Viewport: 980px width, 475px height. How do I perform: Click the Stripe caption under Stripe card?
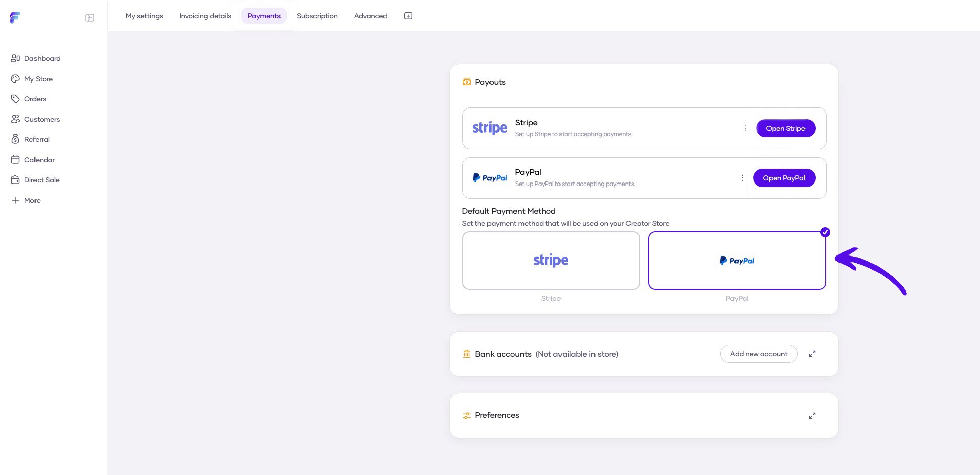[x=551, y=298]
